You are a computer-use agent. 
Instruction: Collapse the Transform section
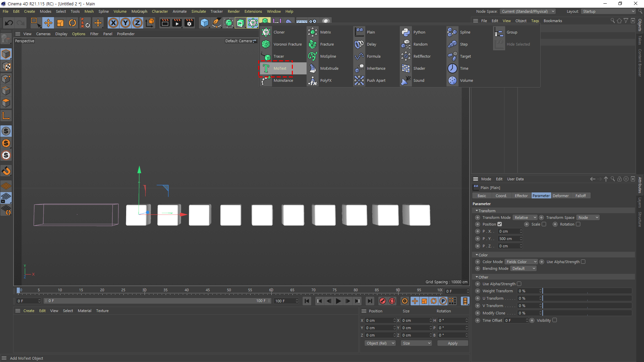click(x=477, y=211)
